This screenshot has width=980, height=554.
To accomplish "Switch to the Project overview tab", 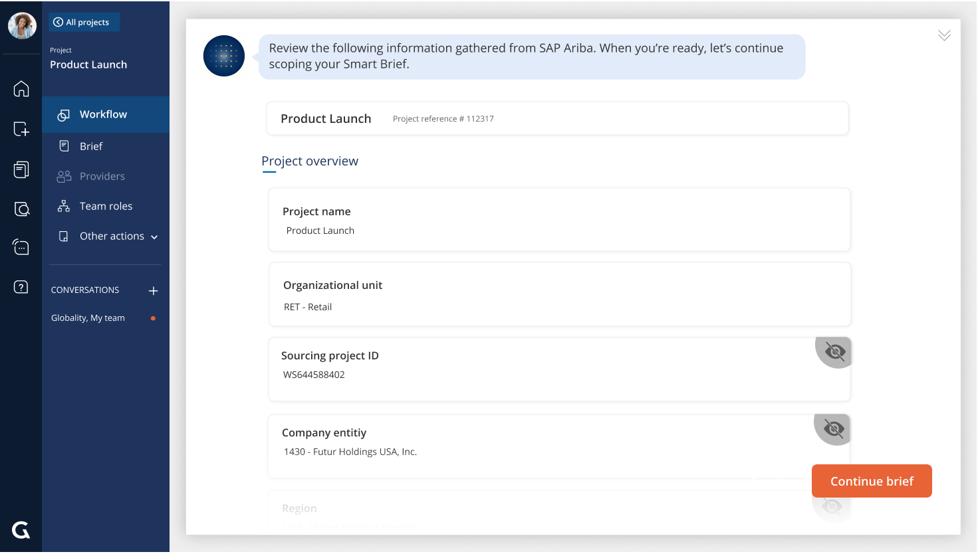I will point(310,161).
